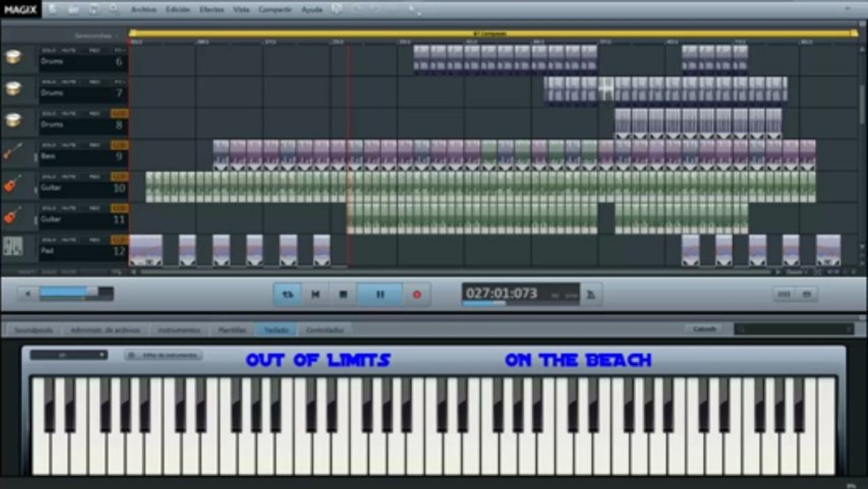868x489 pixels.
Task: Open FX dropdown on Drums track 7
Action: coord(119,82)
